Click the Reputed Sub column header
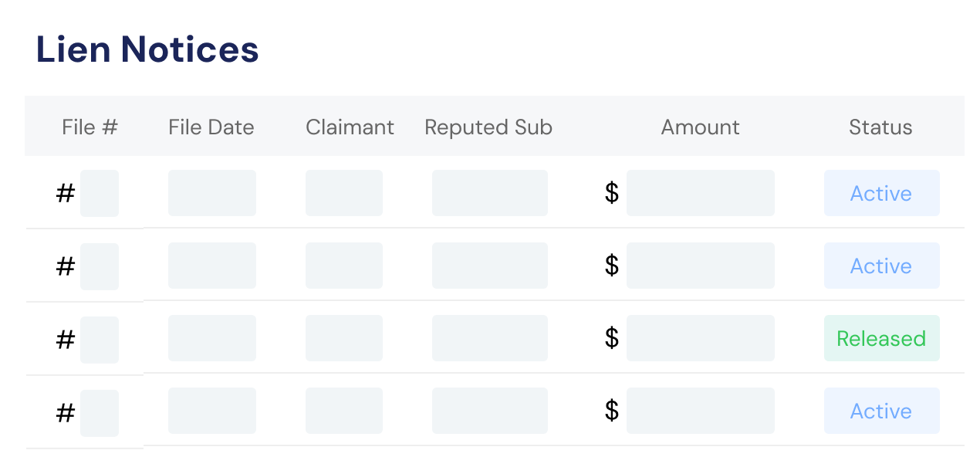Screen dimensions: 980x474 [x=488, y=127]
